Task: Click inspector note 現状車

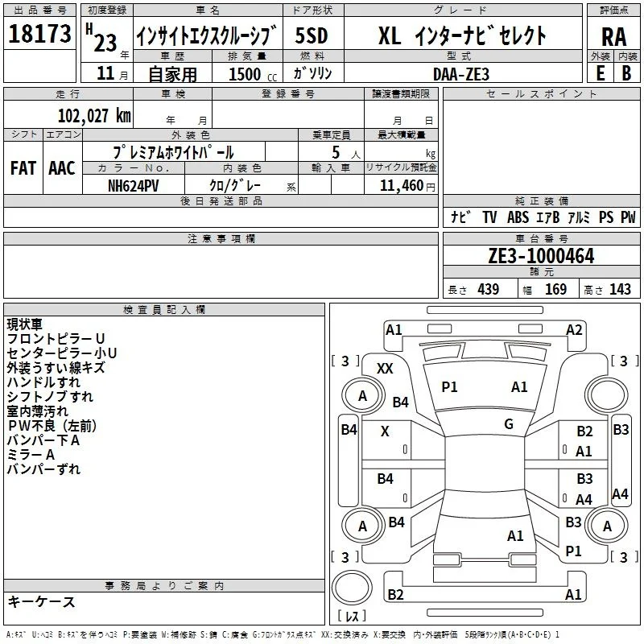Action: click(25, 324)
